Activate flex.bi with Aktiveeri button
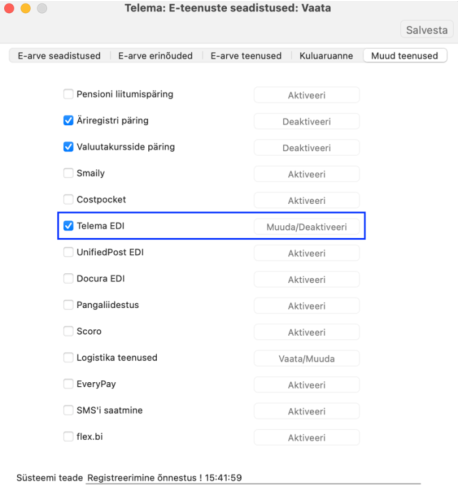Image resolution: width=458 pixels, height=495 pixels. pos(307,437)
